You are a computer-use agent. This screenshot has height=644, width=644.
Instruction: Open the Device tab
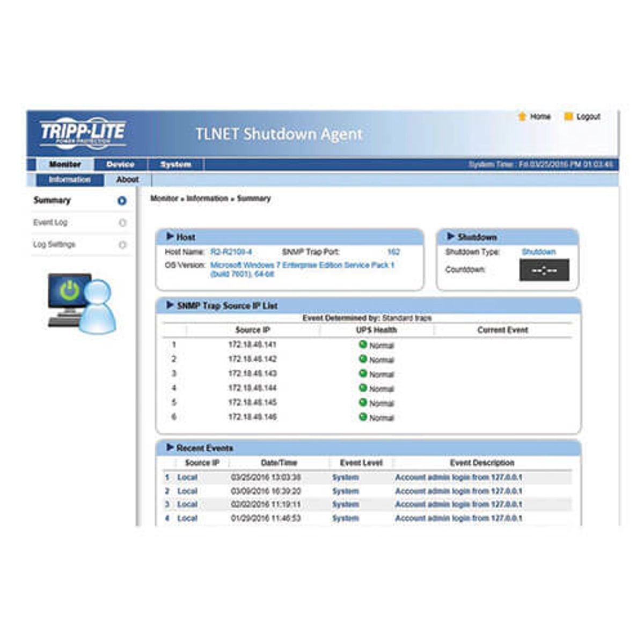tap(120, 164)
